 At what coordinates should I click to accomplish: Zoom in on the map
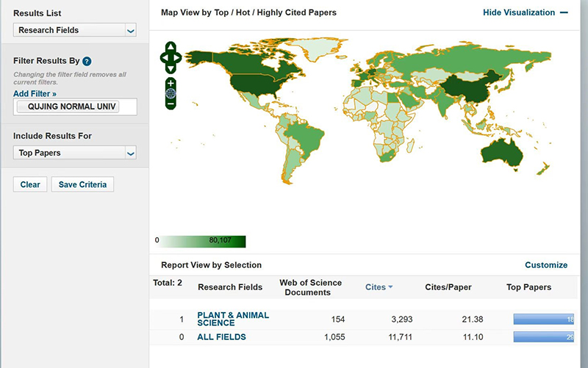tap(171, 82)
